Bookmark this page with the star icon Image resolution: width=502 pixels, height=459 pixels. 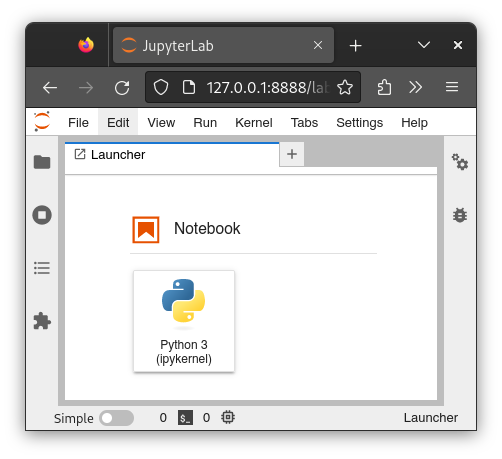345,87
